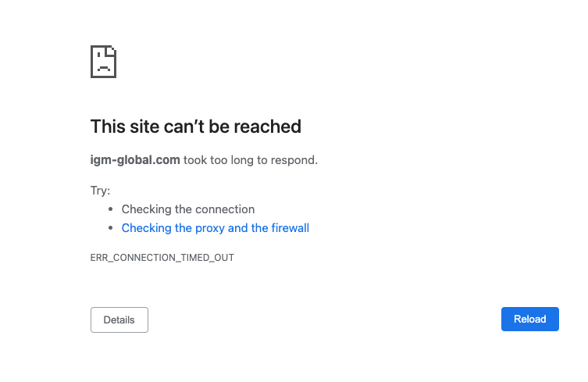Click the "Try:" label

click(101, 190)
